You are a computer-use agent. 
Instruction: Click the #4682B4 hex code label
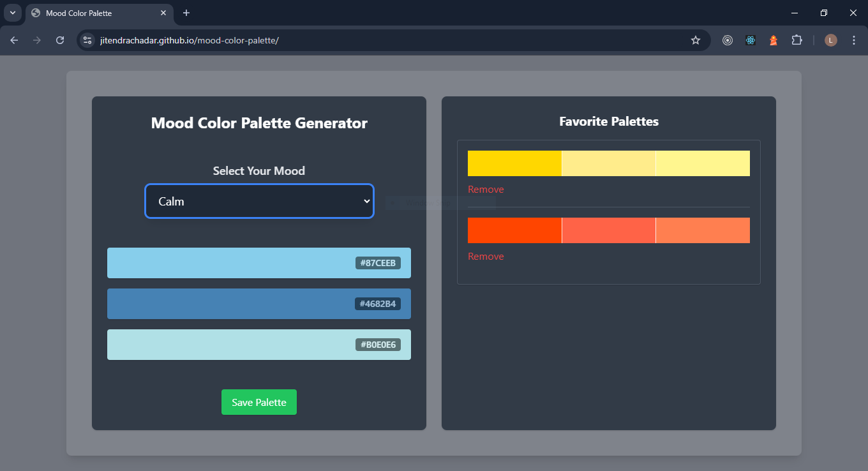click(378, 304)
